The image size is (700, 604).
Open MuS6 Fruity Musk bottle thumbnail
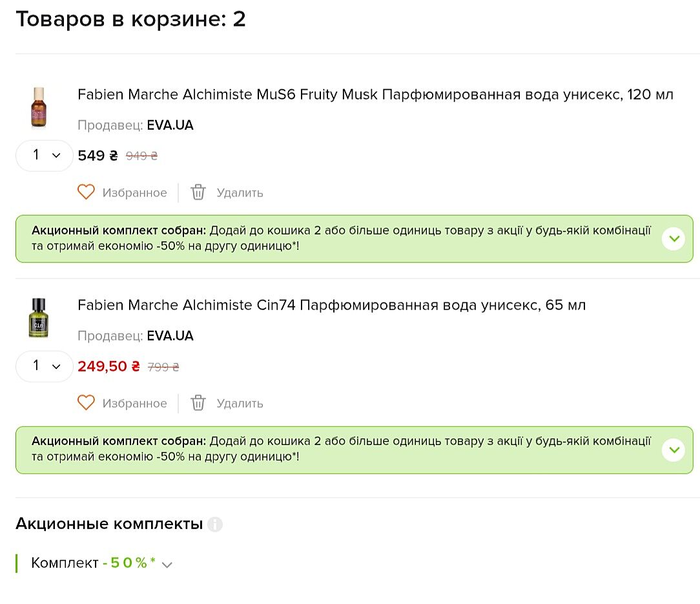pos(39,107)
